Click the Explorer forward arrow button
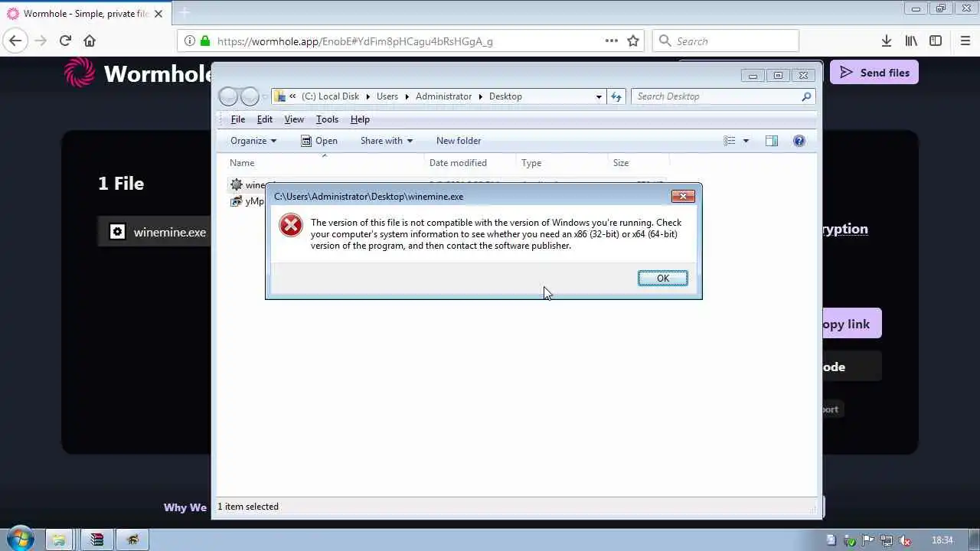Screen dimensions: 980x551 point(250,96)
